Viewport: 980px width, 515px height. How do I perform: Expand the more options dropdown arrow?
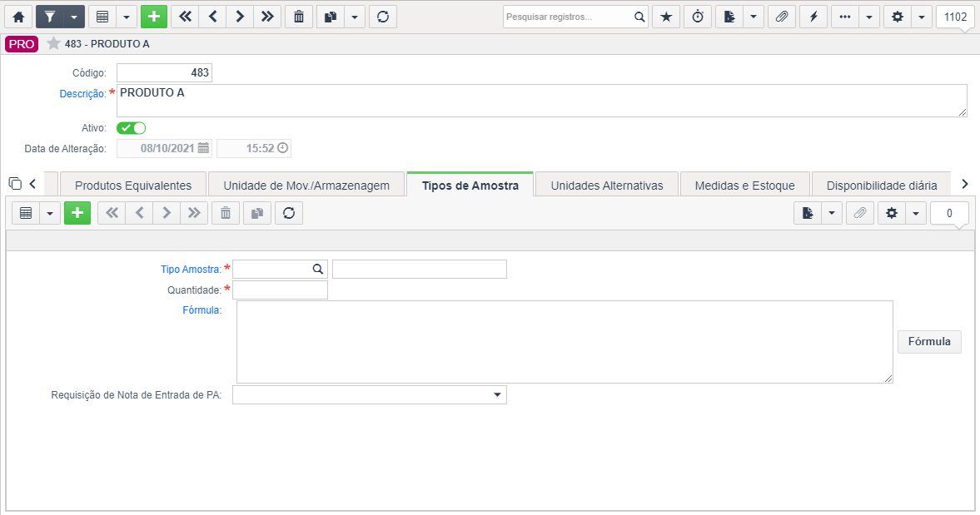[x=868, y=17]
